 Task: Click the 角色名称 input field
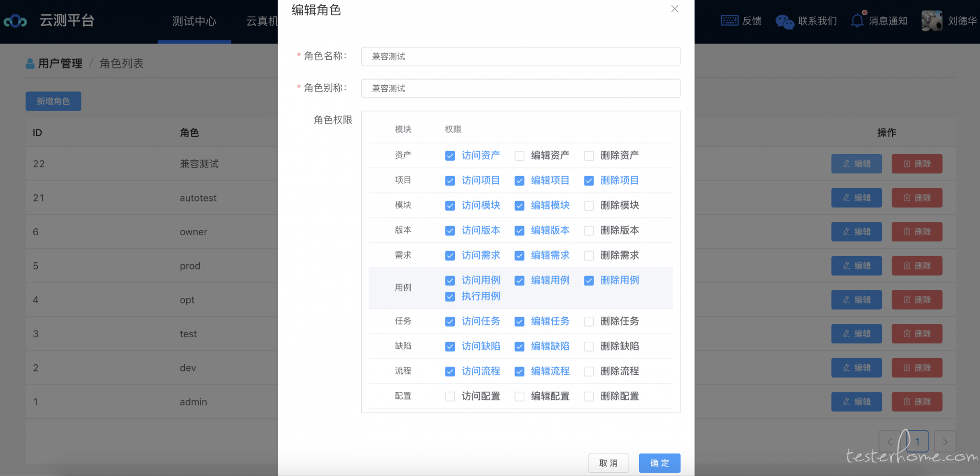[x=520, y=57]
